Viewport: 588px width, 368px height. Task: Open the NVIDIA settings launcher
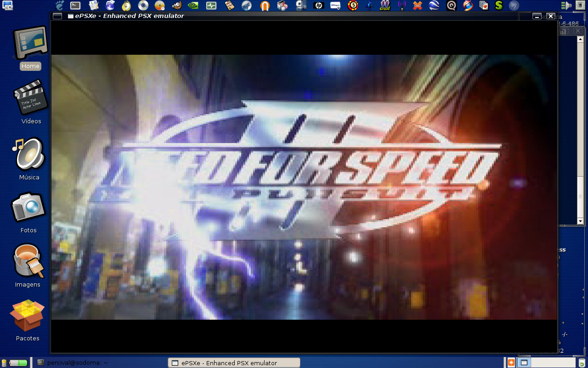(x=193, y=6)
